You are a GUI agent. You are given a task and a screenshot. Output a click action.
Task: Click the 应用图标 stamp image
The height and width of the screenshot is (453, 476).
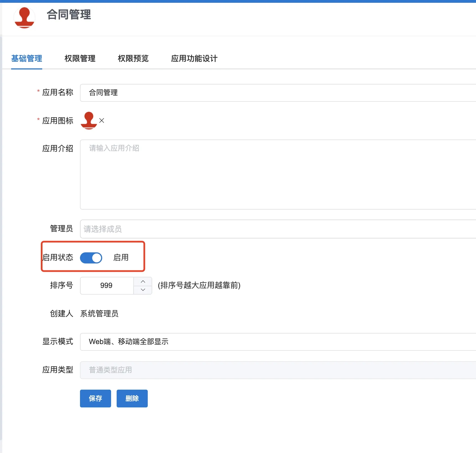tap(89, 120)
